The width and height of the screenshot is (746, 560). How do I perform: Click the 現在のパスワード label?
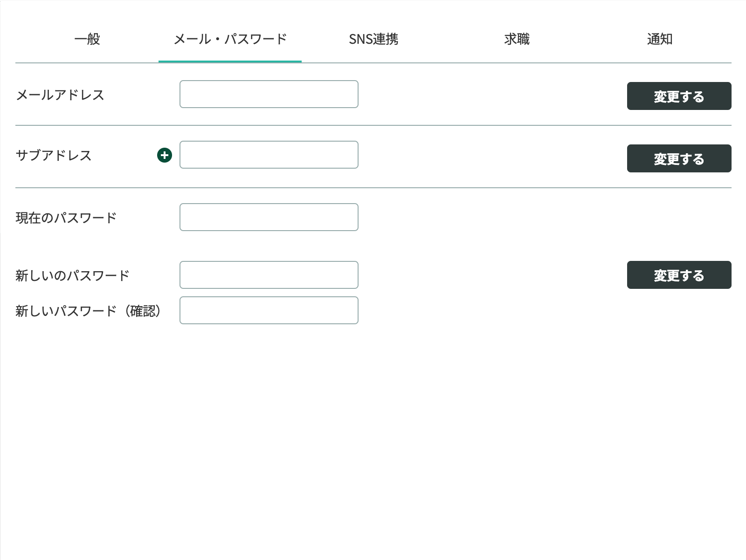pos(66,218)
